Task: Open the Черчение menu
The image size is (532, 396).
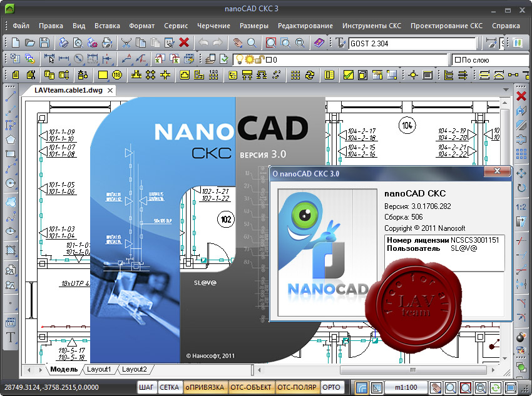Action: tap(214, 26)
